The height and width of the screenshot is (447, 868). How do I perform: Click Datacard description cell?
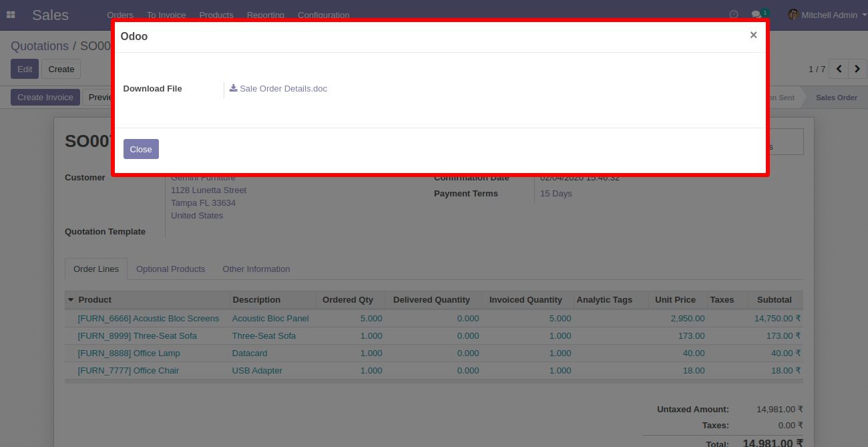pos(250,353)
